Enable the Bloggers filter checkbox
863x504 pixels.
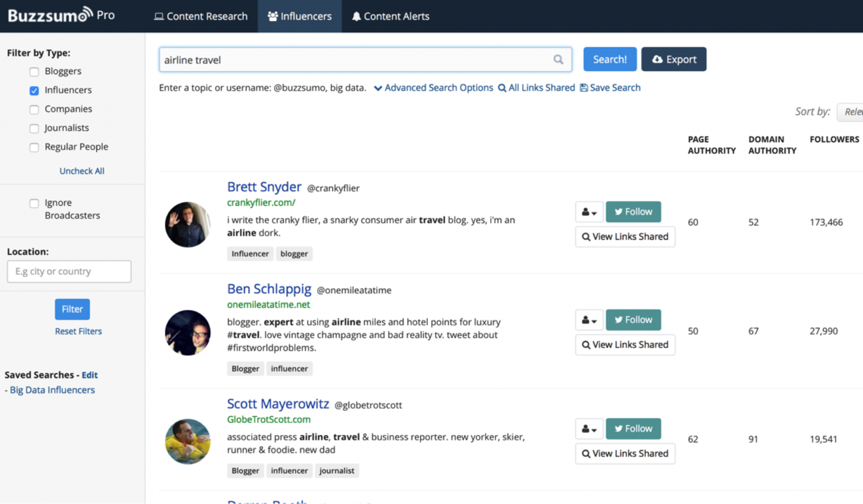pyautogui.click(x=34, y=71)
